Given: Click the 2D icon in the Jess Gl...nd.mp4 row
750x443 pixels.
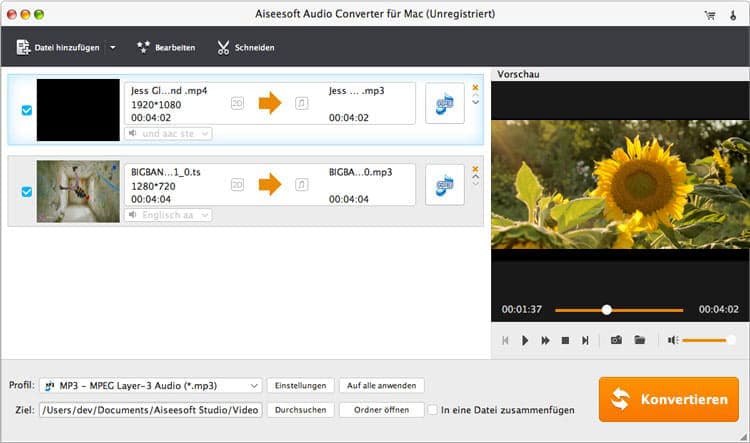Looking at the screenshot, I should pyautogui.click(x=237, y=103).
